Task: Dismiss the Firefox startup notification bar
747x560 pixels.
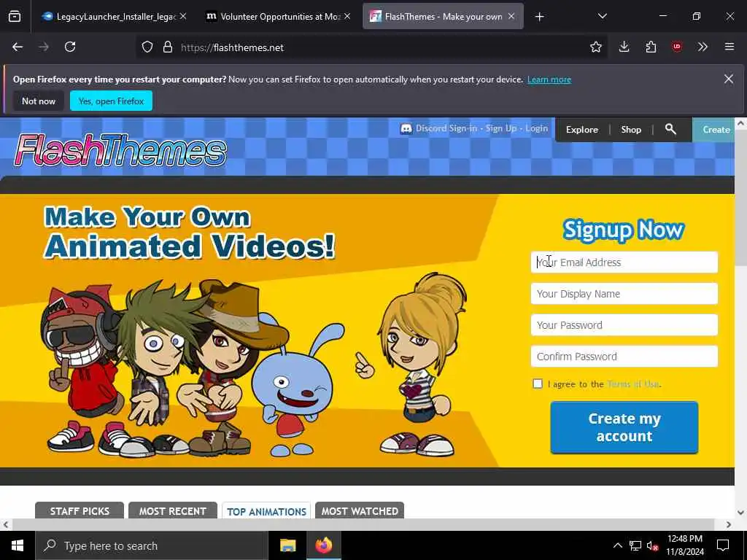Action: pos(729,79)
